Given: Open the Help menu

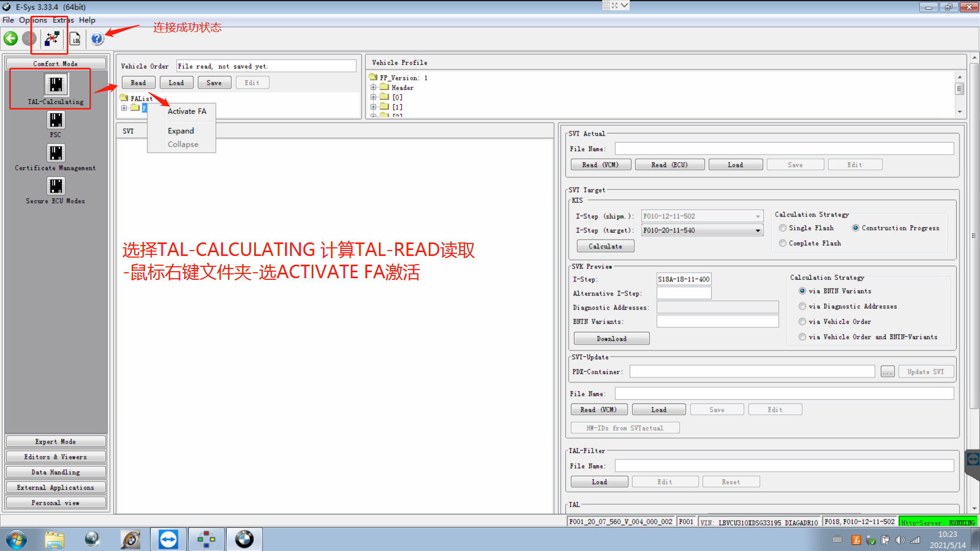Looking at the screenshot, I should 87,20.
